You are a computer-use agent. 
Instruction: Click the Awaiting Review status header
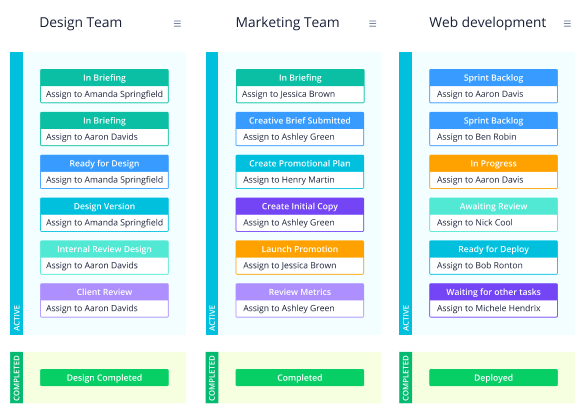click(493, 206)
